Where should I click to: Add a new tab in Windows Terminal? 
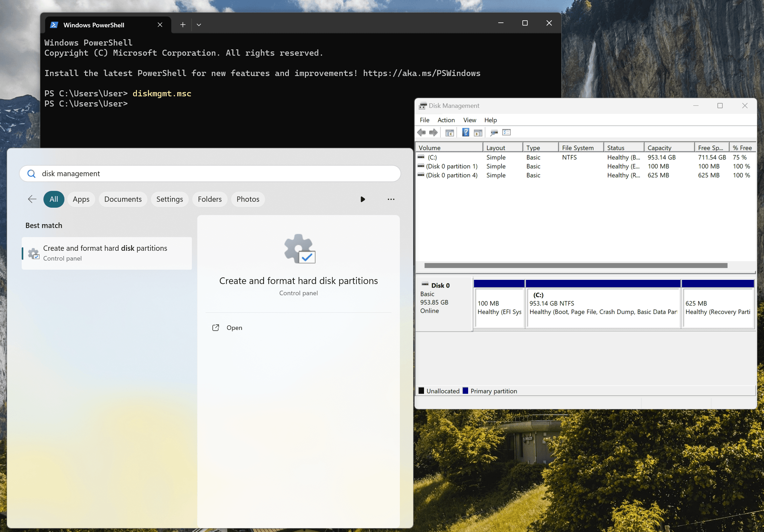(x=183, y=25)
